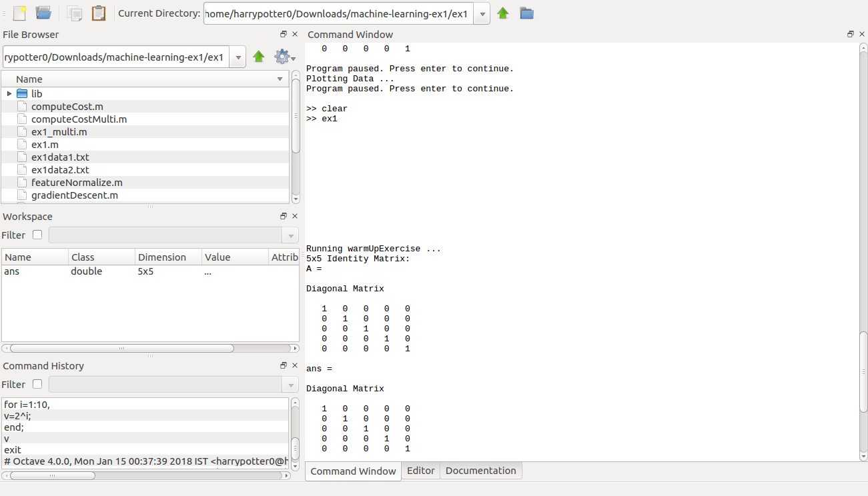Click the Command History vertical scrollbar

click(x=296, y=448)
